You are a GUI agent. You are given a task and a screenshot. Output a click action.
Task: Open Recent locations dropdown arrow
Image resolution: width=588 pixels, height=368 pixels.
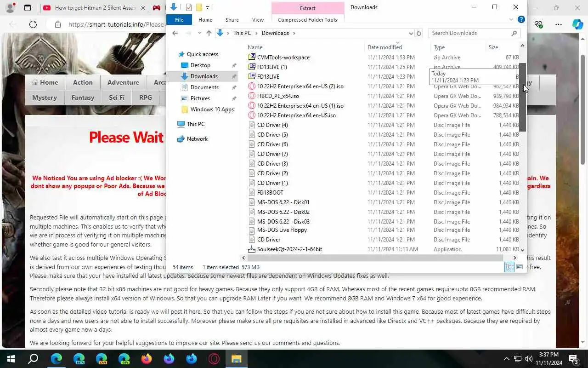pyautogui.click(x=199, y=33)
